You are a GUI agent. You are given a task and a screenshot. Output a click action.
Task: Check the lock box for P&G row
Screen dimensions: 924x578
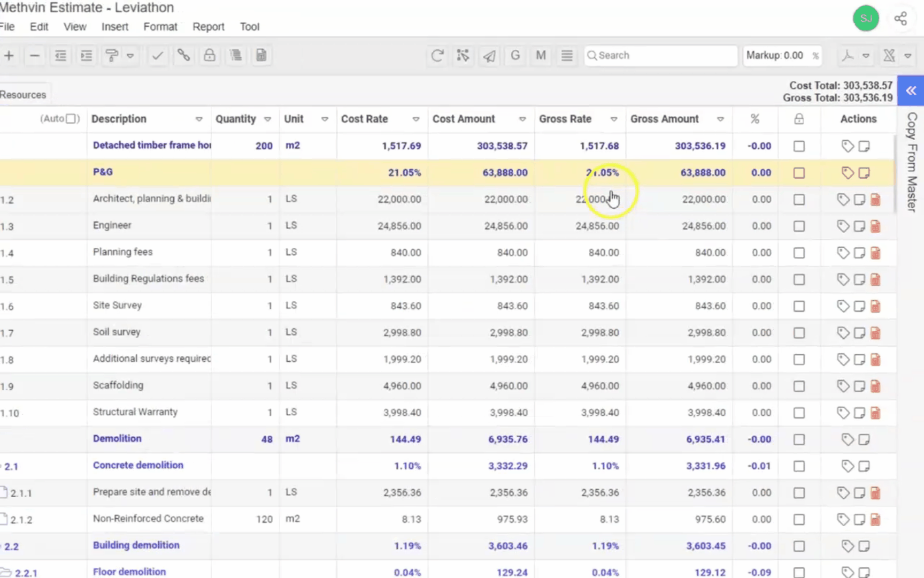[799, 173]
